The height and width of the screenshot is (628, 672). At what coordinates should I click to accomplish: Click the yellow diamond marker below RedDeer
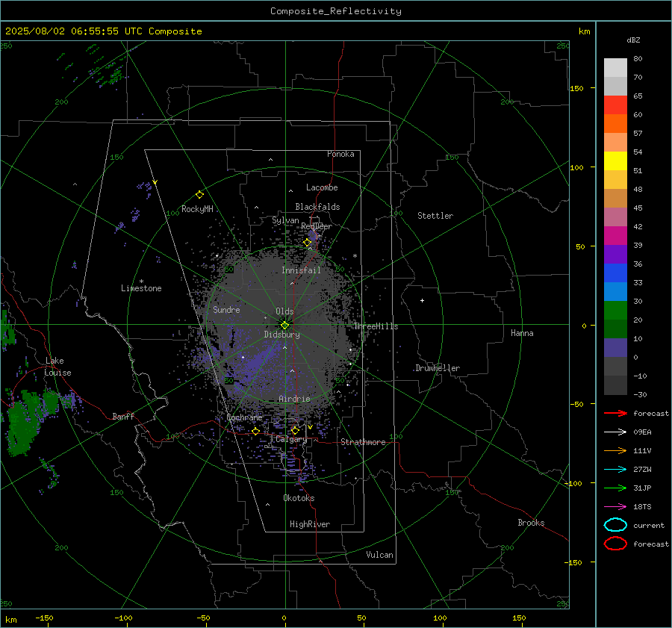308,243
